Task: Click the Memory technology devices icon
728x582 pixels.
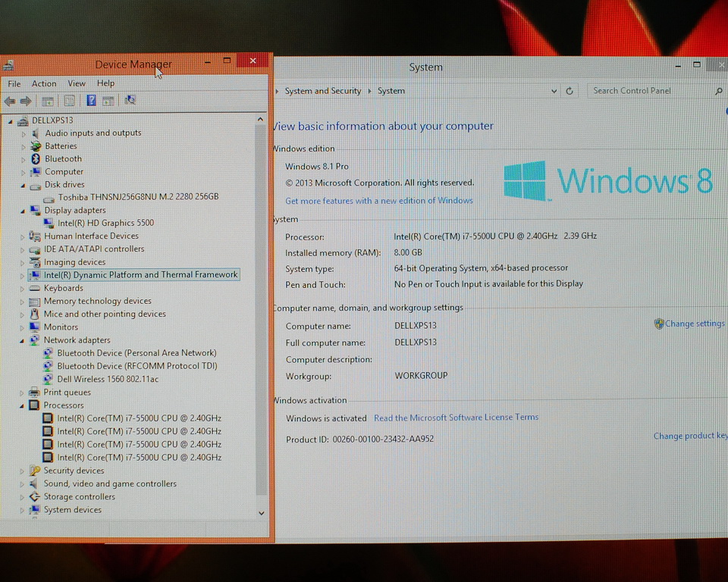Action: pos(34,301)
